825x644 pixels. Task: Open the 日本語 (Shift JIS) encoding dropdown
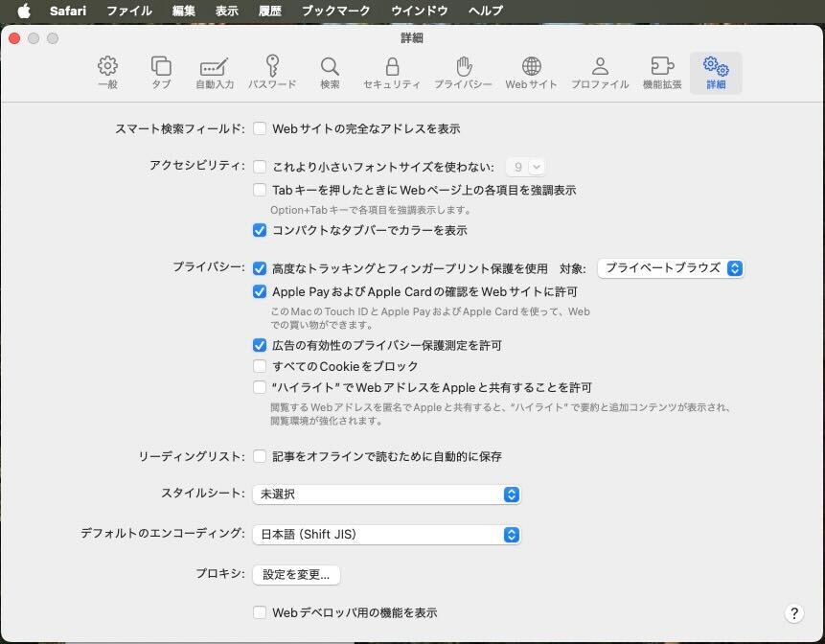tap(386, 535)
